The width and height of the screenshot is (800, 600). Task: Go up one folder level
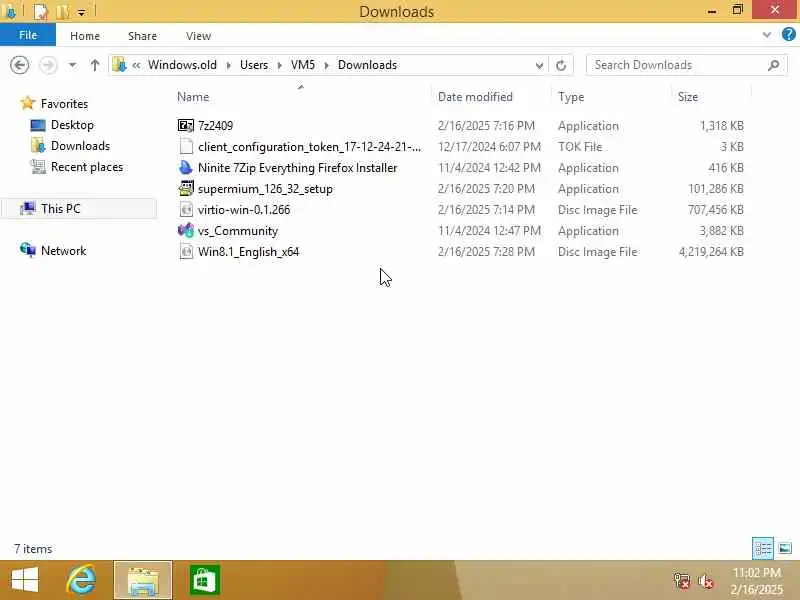tap(95, 65)
